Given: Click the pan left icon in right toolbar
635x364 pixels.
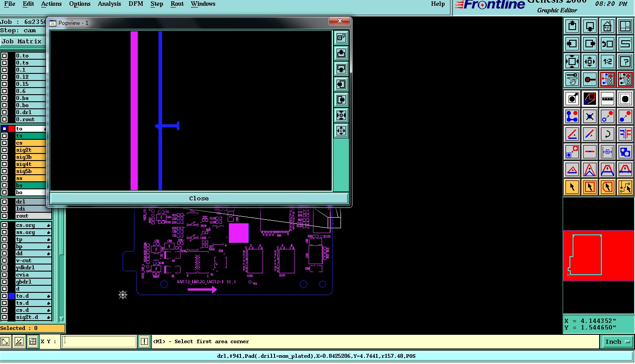Looking at the screenshot, I should 572,44.
